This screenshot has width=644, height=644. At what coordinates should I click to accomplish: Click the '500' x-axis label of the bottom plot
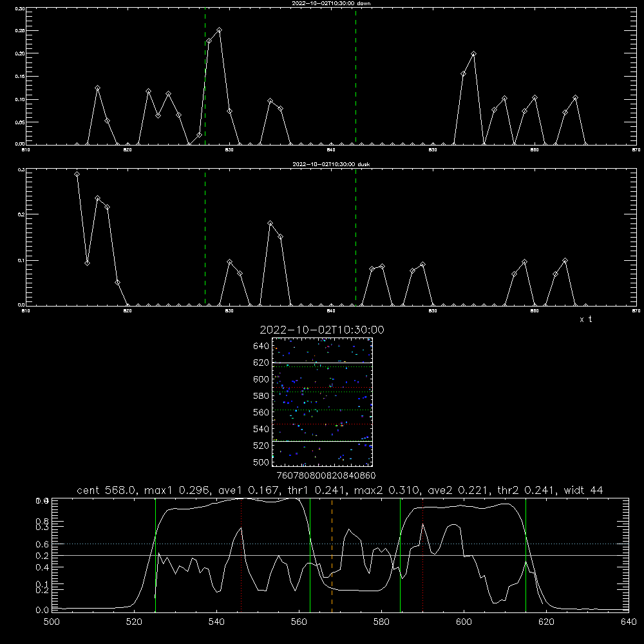coord(52,622)
